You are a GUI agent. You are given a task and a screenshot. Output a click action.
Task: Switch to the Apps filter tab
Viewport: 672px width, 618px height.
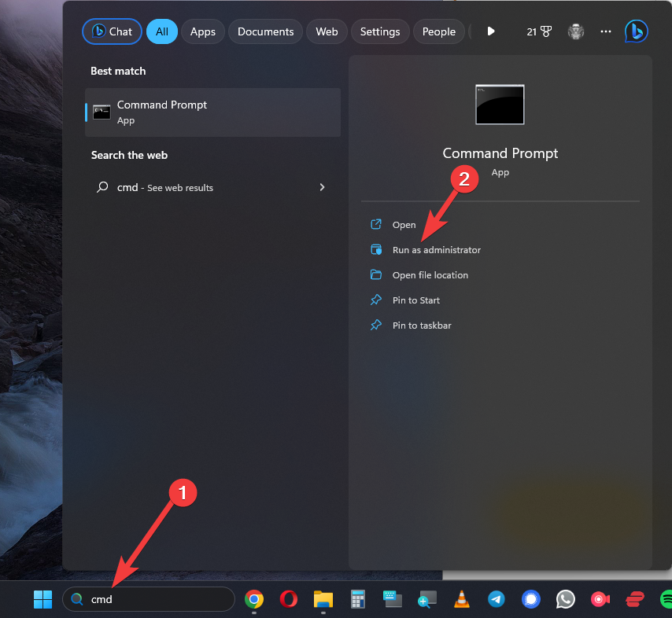point(203,31)
